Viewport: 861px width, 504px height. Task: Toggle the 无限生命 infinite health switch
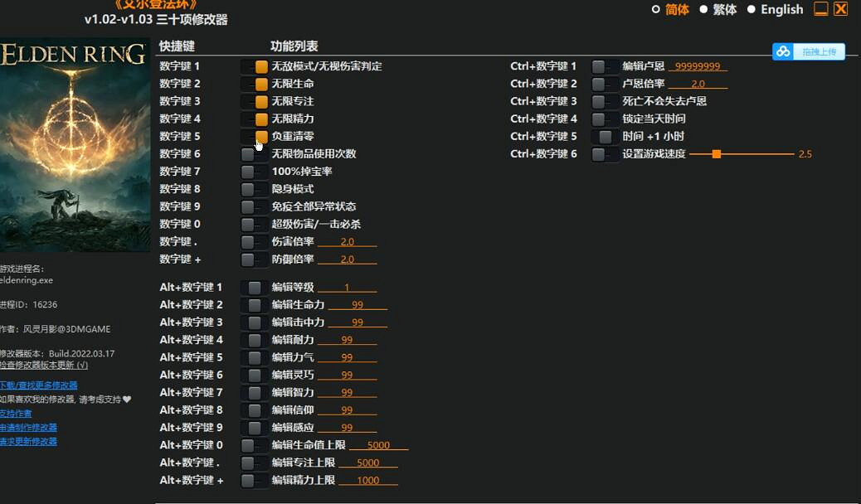click(255, 83)
